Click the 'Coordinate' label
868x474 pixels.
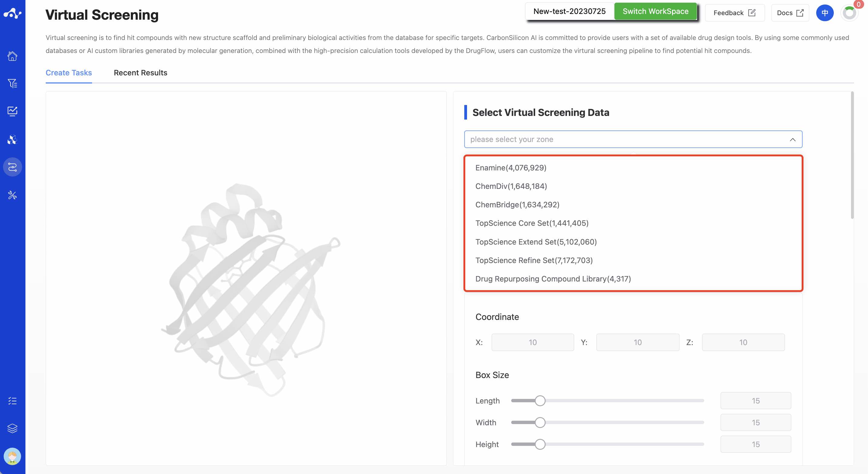[497, 317]
